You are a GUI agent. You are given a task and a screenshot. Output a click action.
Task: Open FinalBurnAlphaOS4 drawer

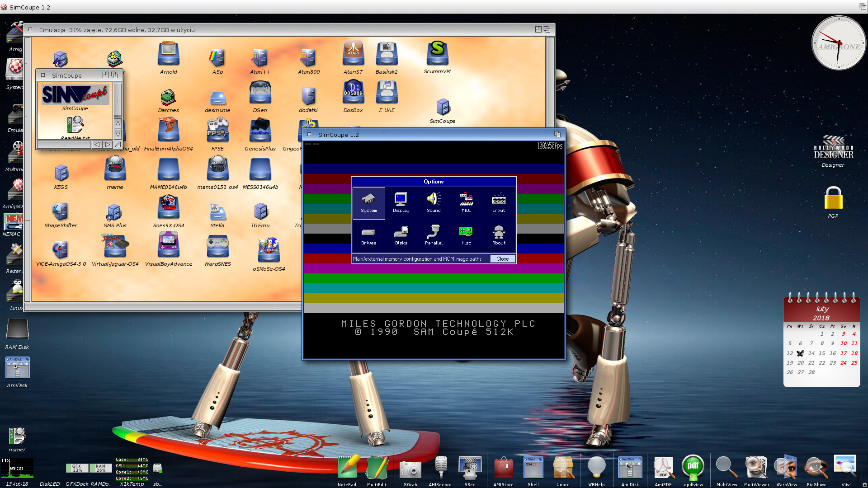pyautogui.click(x=168, y=134)
